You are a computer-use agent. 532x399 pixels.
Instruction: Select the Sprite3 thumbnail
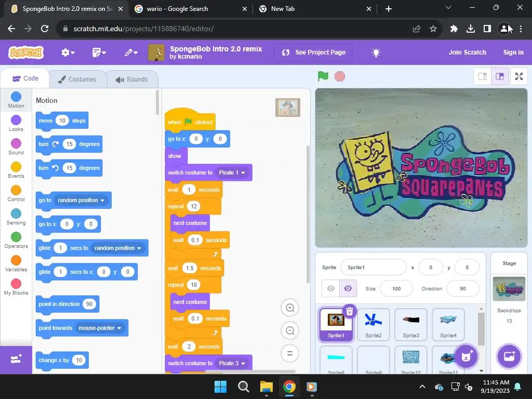410,325
